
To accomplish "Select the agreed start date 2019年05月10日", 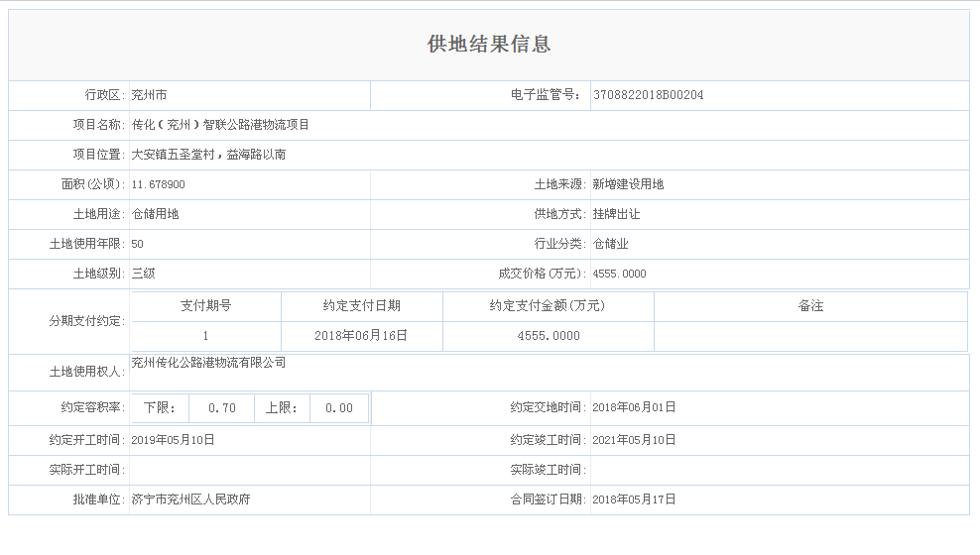I will click(x=173, y=439).
